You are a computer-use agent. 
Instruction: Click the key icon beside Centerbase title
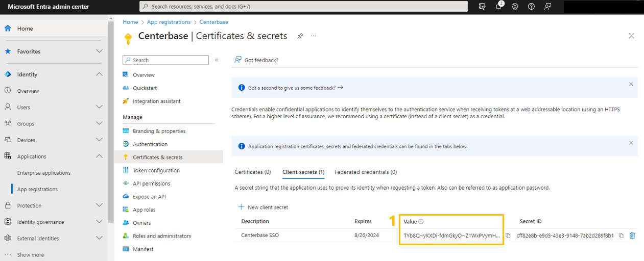(x=128, y=39)
